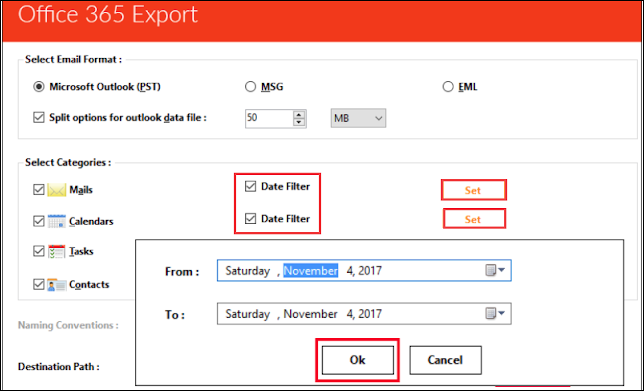Viewport: 644px width, 391px height.
Task: Click the Calendars grid icon
Action: click(x=57, y=221)
